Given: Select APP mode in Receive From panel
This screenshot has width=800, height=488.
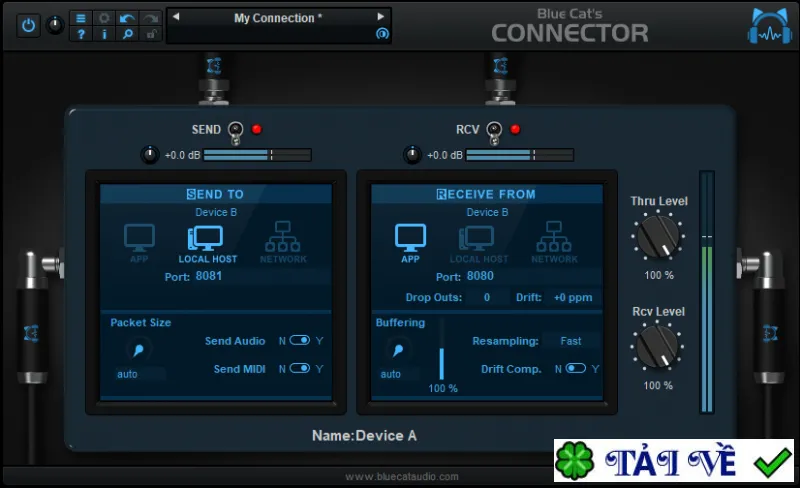Looking at the screenshot, I should (x=410, y=243).
